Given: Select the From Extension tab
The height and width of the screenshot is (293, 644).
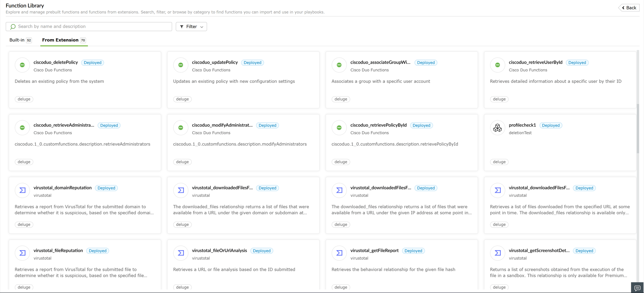Looking at the screenshot, I should (x=64, y=40).
